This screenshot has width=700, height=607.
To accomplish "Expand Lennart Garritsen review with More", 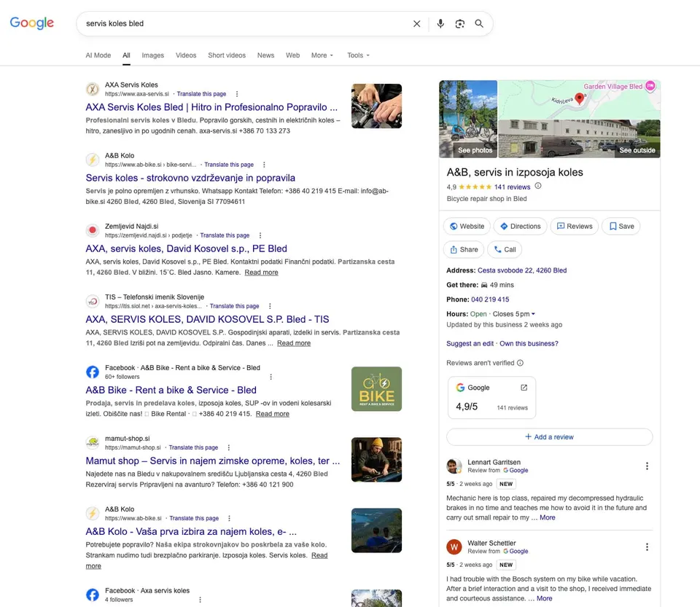I will pyautogui.click(x=548, y=518).
